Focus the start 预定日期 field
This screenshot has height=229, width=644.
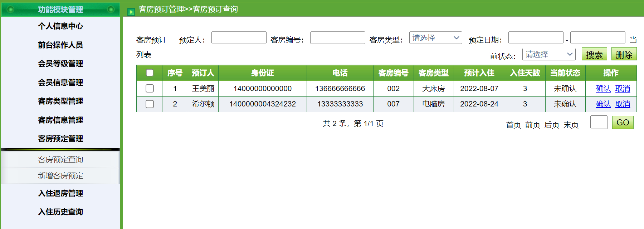(536, 38)
